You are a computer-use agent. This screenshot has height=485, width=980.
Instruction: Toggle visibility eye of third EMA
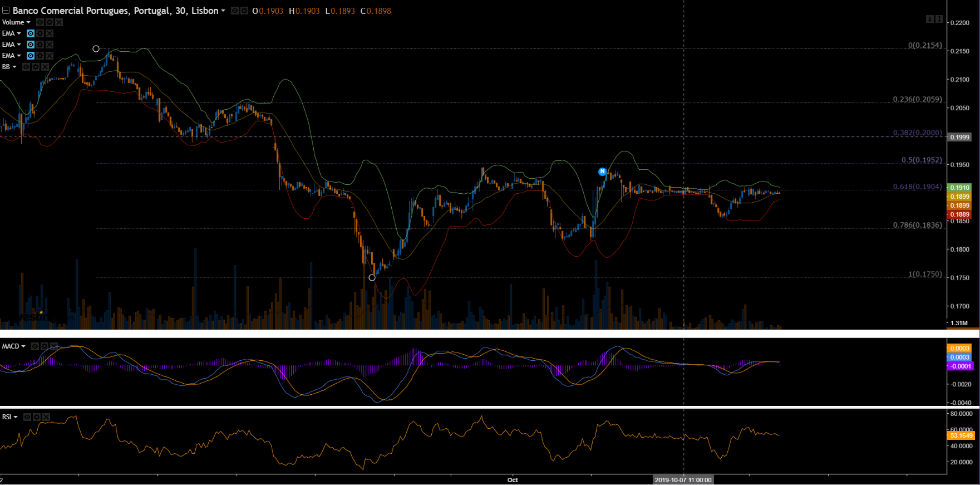click(31, 56)
